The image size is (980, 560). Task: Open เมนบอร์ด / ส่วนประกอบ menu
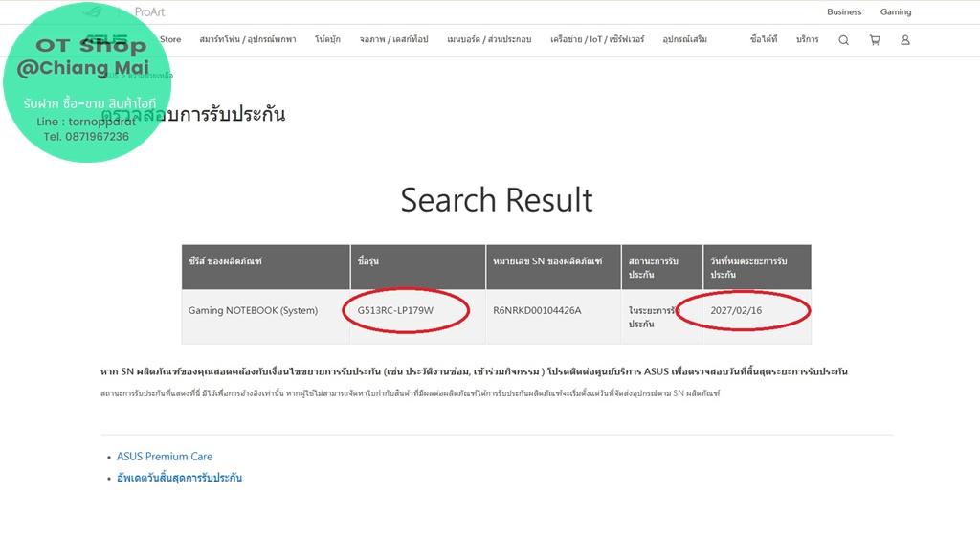pyautogui.click(x=489, y=39)
